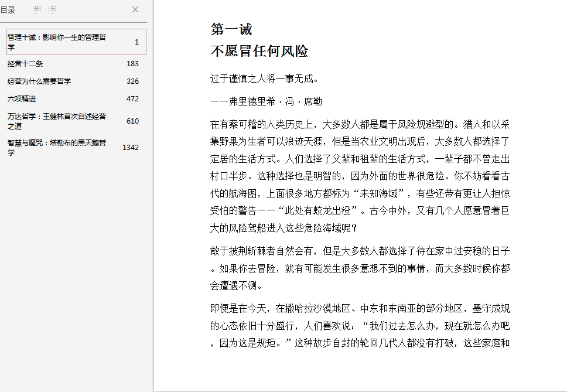
Task: Expand all table of contents entries
Action: (x=36, y=9)
